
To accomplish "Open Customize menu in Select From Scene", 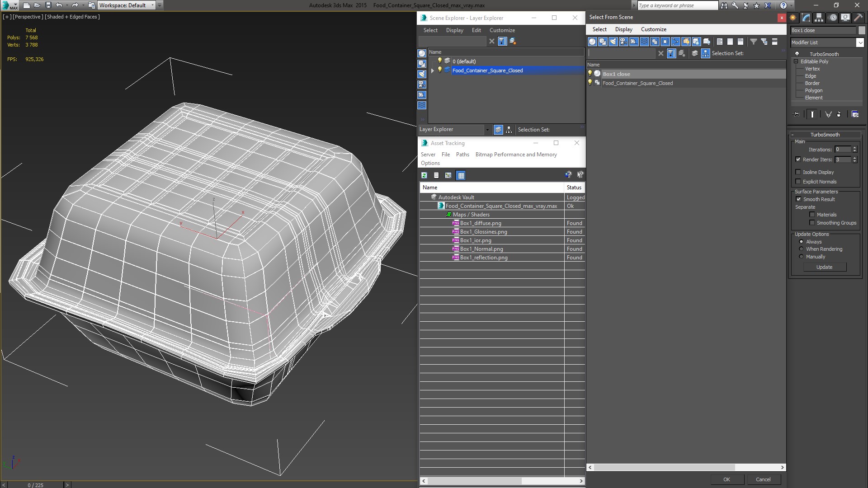I will (654, 29).
